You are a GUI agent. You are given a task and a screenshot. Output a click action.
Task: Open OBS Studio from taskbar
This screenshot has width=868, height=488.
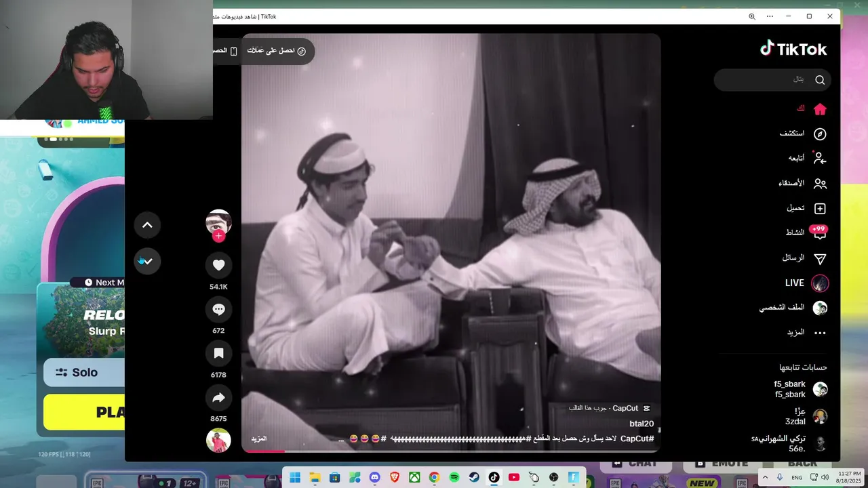pos(554,477)
